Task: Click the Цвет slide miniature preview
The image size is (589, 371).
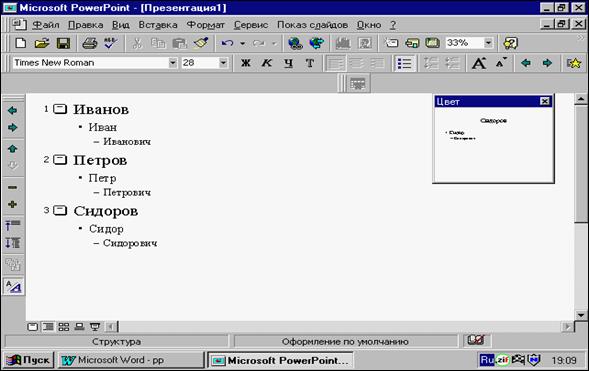Action: tap(493, 144)
